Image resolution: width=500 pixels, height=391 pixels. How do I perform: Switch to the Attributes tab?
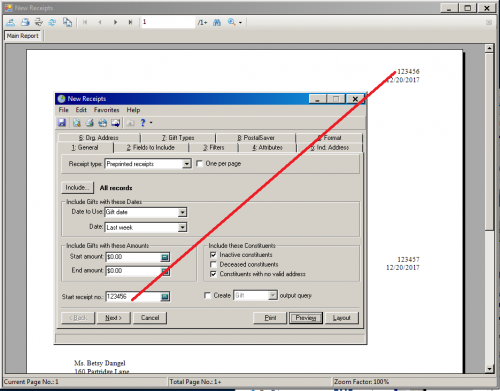[x=267, y=147]
